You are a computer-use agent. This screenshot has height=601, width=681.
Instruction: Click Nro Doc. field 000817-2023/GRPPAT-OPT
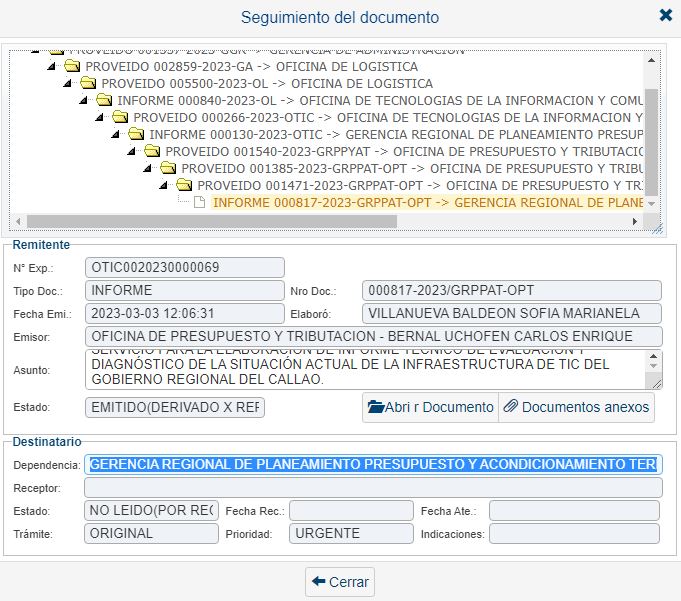pos(512,291)
